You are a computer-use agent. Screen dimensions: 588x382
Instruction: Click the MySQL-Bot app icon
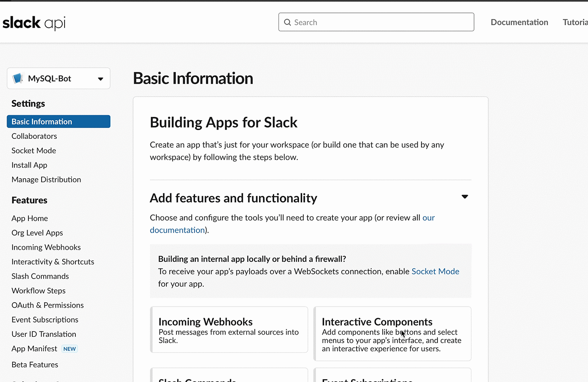(x=18, y=78)
